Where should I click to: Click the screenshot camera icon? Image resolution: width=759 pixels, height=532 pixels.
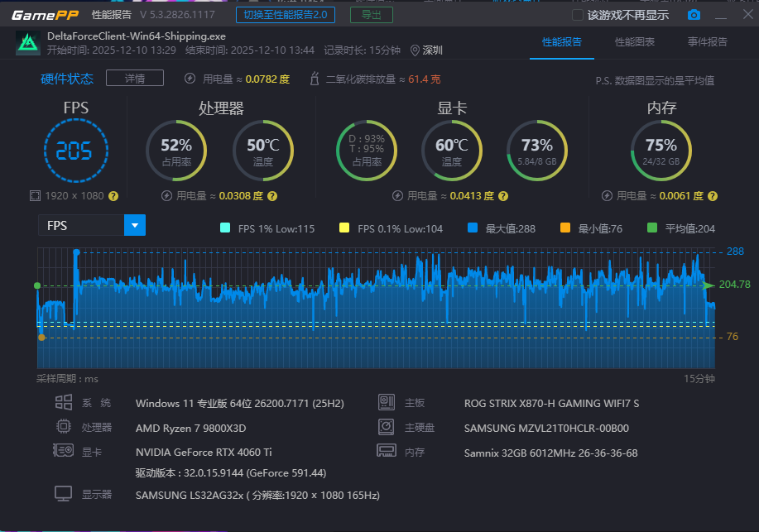[x=694, y=14]
